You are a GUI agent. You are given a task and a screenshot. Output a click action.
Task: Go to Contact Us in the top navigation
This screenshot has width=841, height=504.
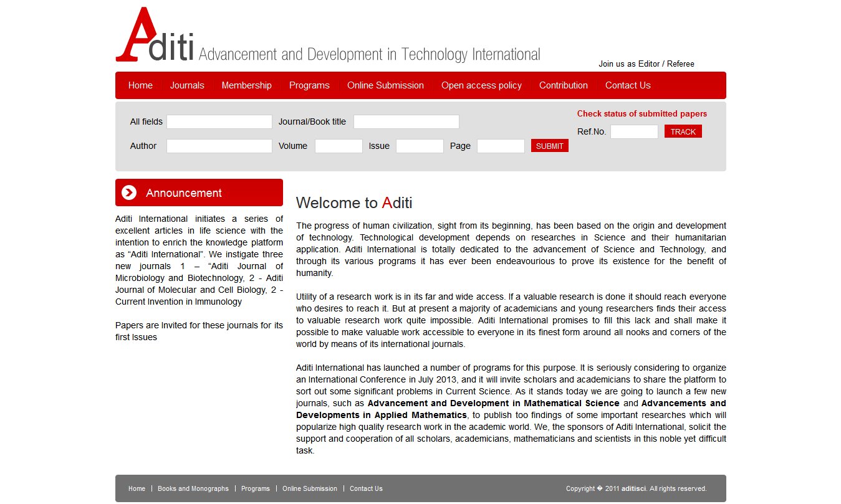(628, 85)
